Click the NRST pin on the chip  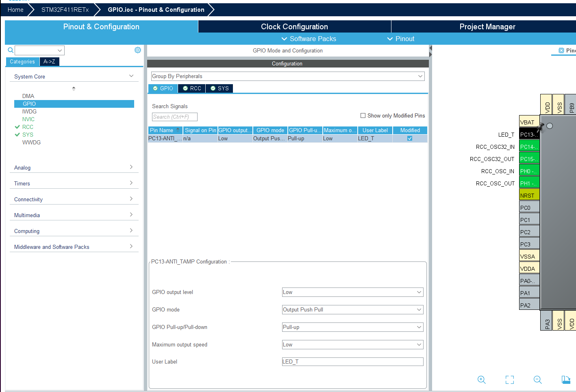click(529, 196)
